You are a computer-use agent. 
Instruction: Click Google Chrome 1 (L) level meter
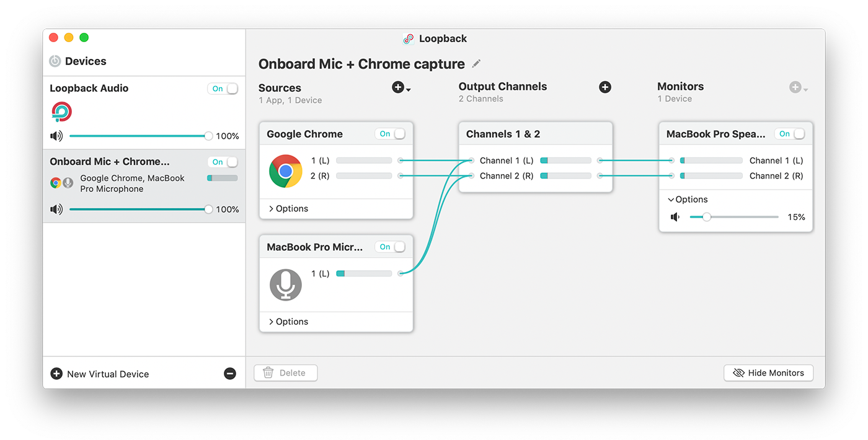tap(364, 161)
